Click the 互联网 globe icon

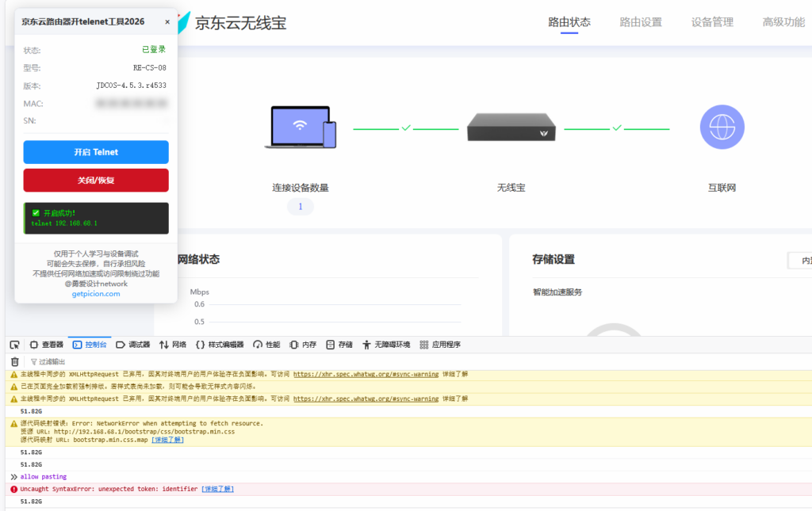(722, 128)
